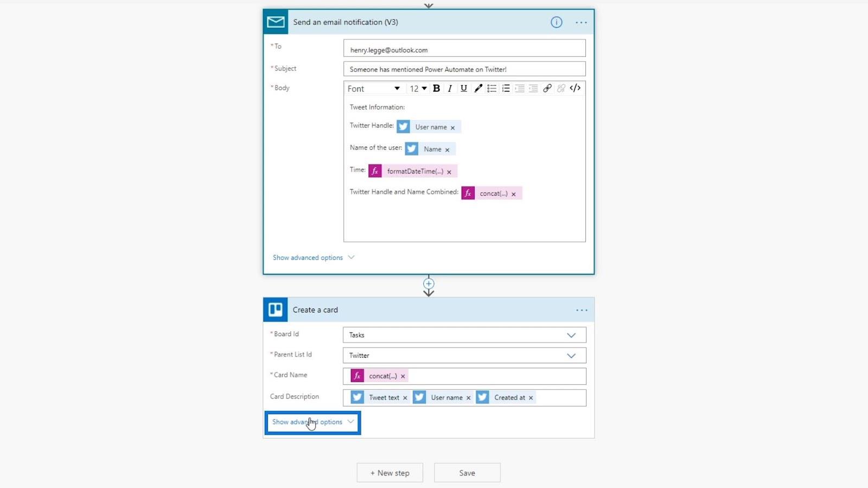Image resolution: width=868 pixels, height=488 pixels.
Task: Remove the User name token from Body
Action: (452, 128)
